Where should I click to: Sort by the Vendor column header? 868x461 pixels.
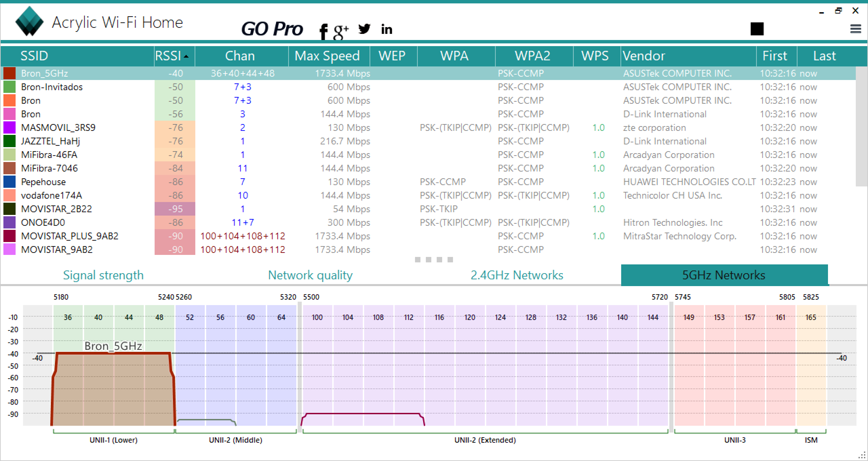point(688,56)
